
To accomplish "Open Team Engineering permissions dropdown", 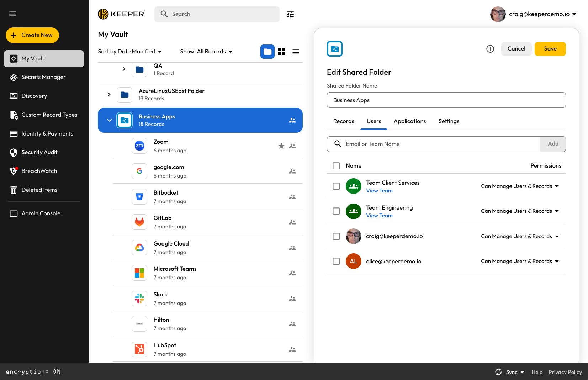I will pos(520,211).
